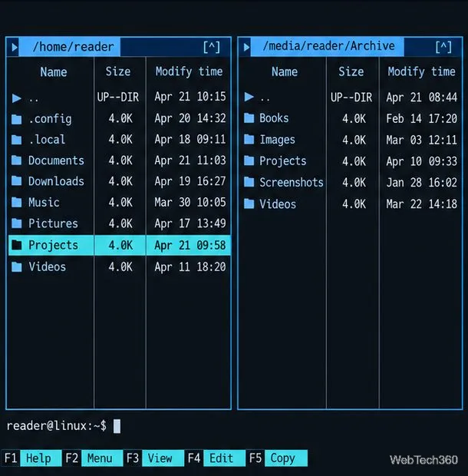Viewport: 468px width, 476px height.
Task: Click the 'Apr 21 11:03' modify time cell
Action: (190, 160)
